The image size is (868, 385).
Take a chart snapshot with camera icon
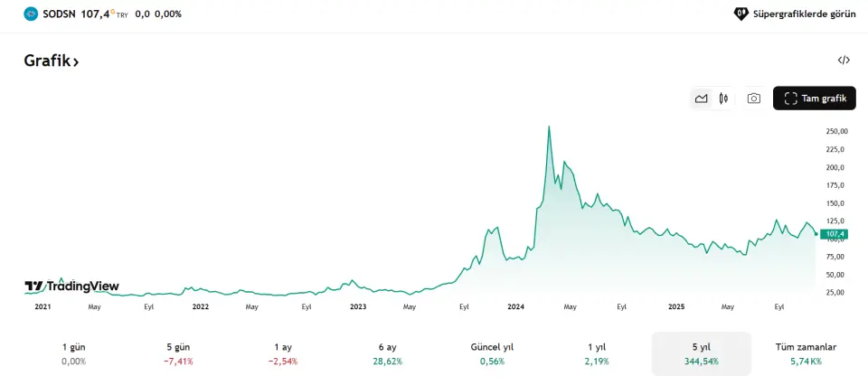[x=753, y=99]
